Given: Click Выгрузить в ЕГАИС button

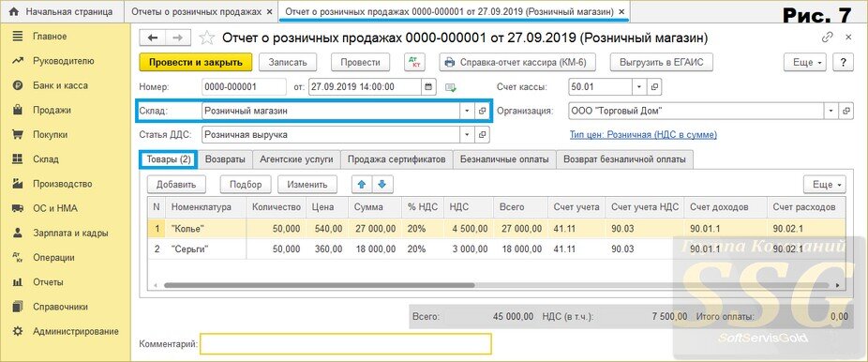Looking at the screenshot, I should [662, 62].
